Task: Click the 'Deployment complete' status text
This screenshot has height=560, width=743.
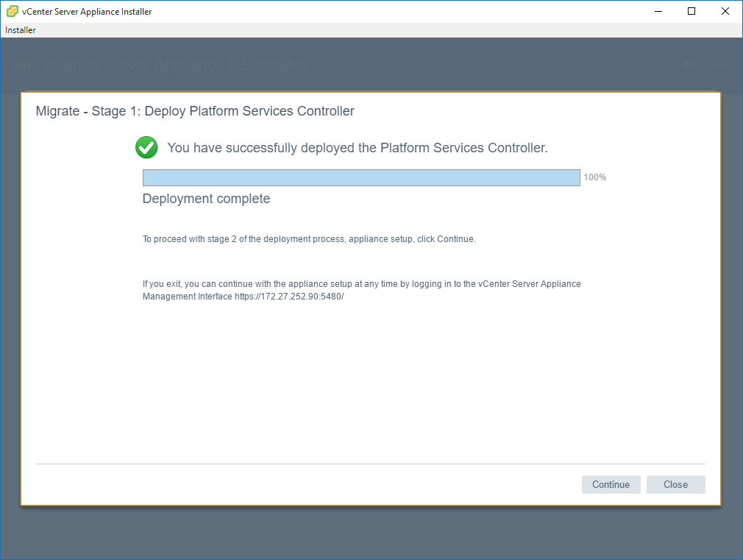Action: tap(206, 199)
